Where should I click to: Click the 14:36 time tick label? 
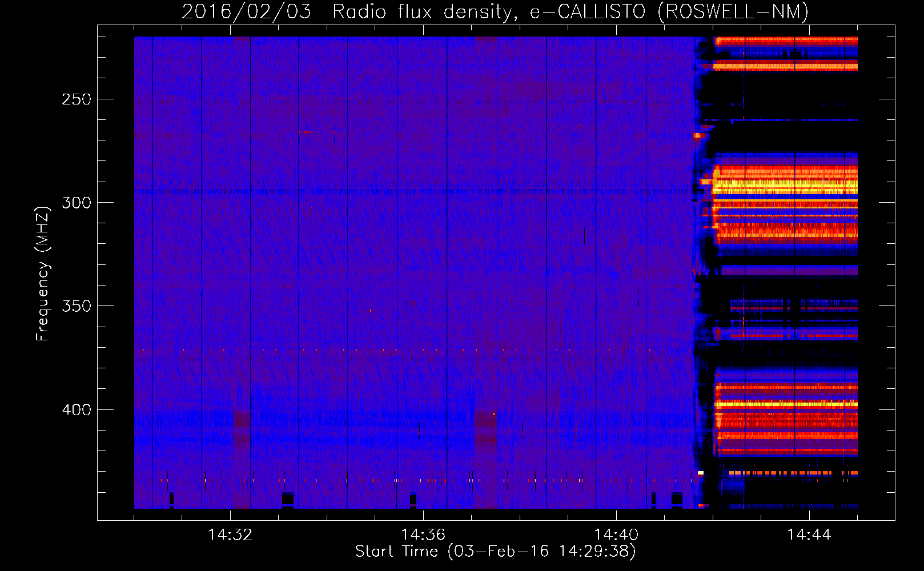(x=423, y=534)
